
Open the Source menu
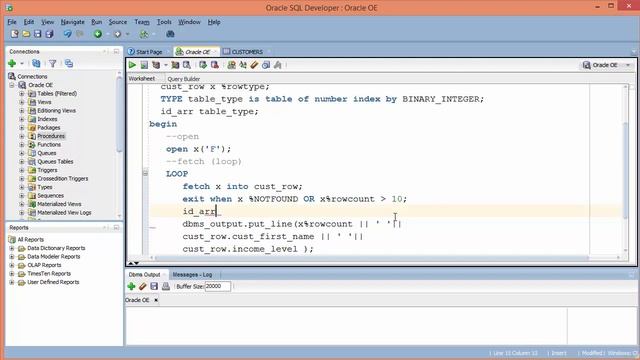[x=118, y=22]
